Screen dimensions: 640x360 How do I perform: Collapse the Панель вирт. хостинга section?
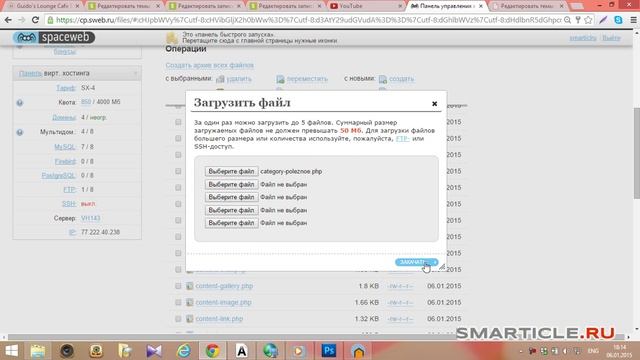coord(136,73)
